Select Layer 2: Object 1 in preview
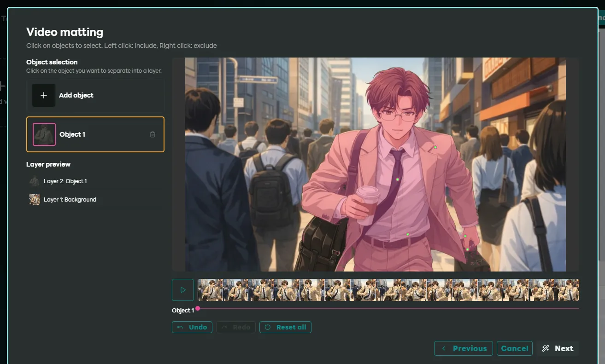The image size is (605, 364). [65, 181]
